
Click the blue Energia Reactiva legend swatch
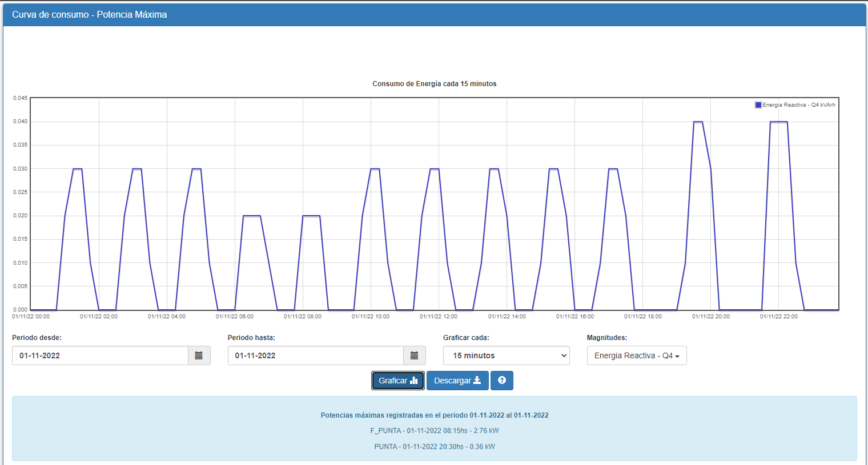click(x=758, y=105)
